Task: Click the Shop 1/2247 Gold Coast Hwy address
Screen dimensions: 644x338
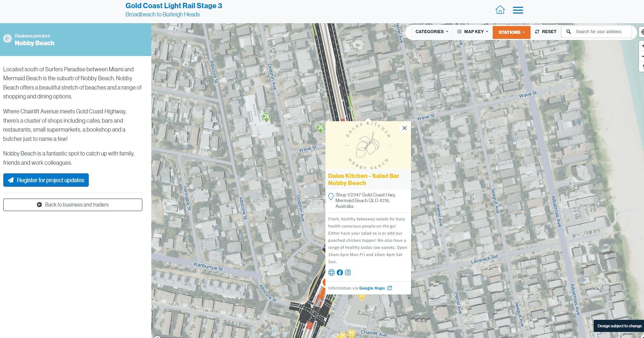Action: (x=365, y=200)
